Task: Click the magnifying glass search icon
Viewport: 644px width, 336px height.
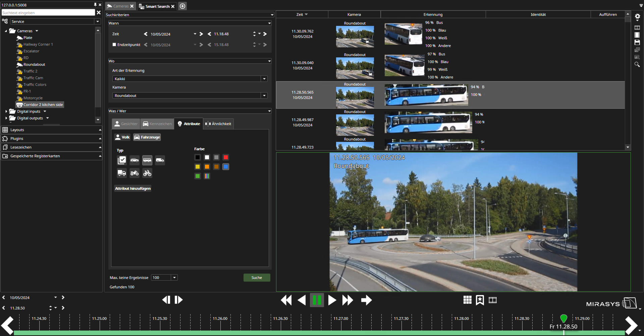Action: coord(637,64)
